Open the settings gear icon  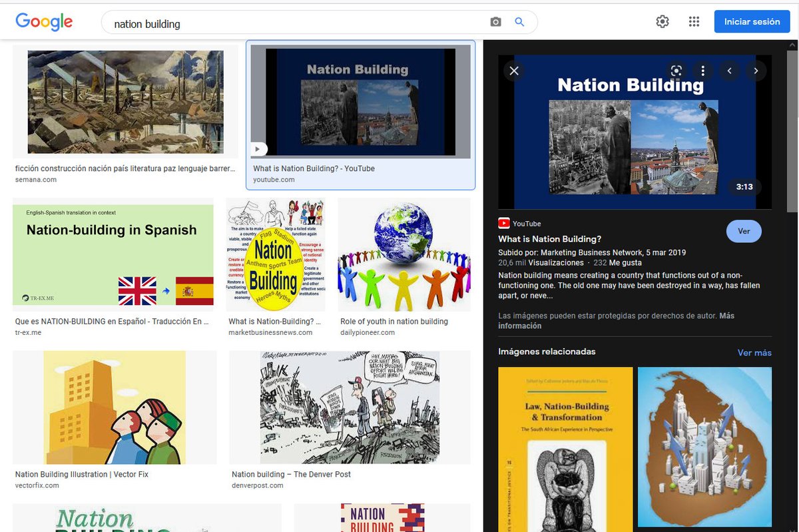click(662, 21)
